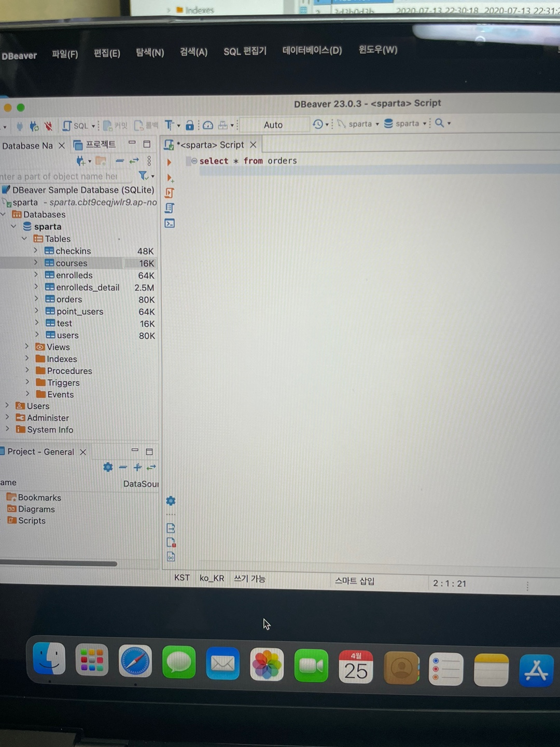Click the 롤백 rollback button
Screen dimensions: 560x747
click(146, 126)
